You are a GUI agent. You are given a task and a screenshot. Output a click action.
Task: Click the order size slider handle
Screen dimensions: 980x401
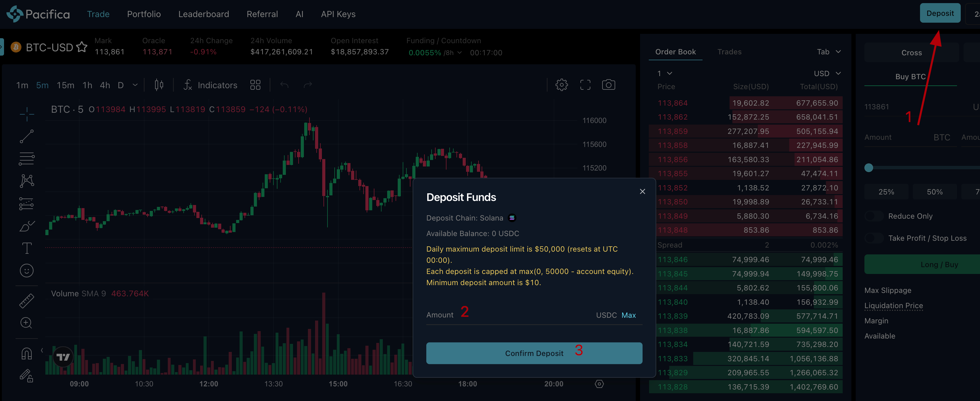(868, 168)
